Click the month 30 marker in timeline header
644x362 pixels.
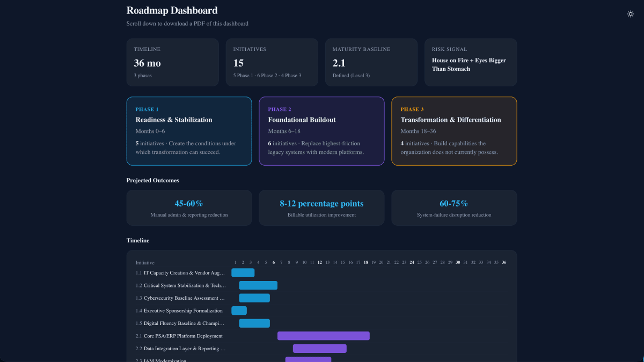(458, 262)
